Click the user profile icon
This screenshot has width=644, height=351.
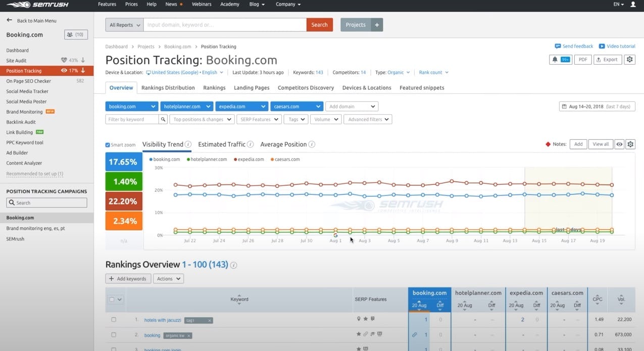click(x=633, y=5)
